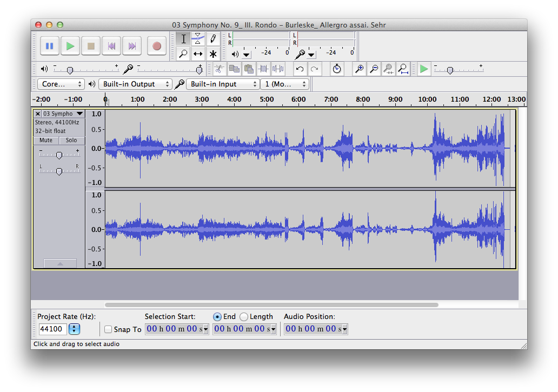Image resolution: width=558 pixels, height=392 pixels.
Task: Choose the Time Shift tool
Action: 198,54
